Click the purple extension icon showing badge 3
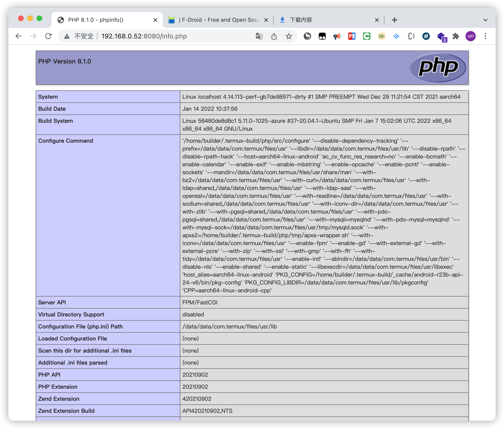 (441, 36)
